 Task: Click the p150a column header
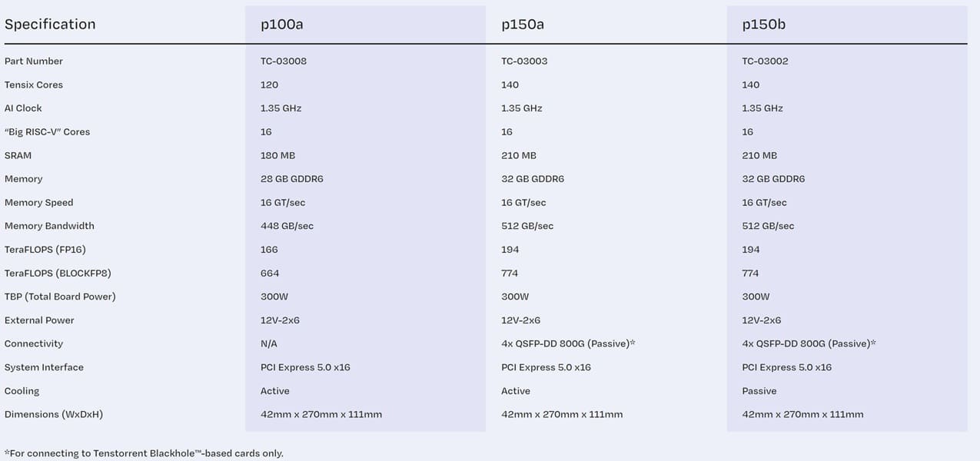(x=523, y=25)
